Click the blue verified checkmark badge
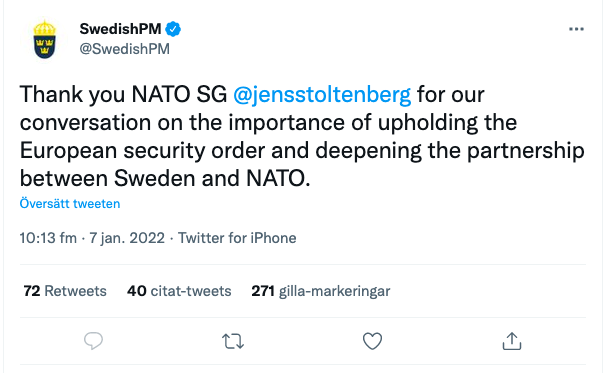Viewport: 608px width, 373px height. pyautogui.click(x=173, y=29)
